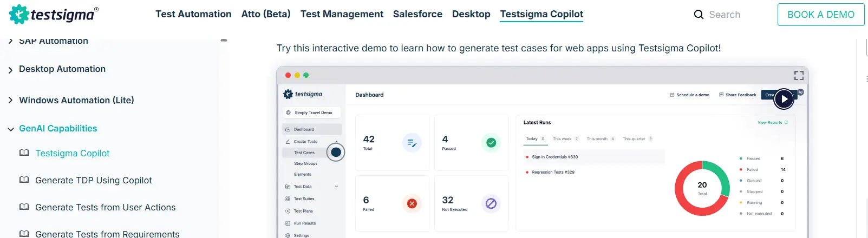Open Generate Tests from Requirements page

coord(107,234)
